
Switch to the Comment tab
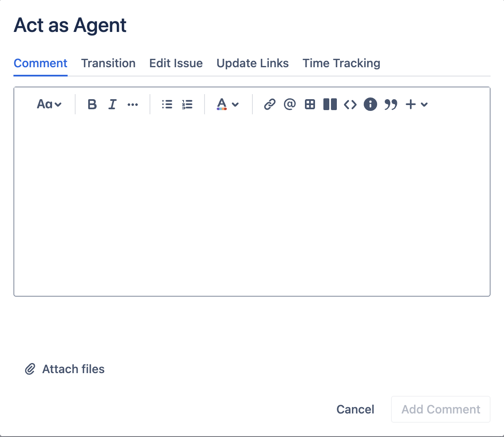(x=40, y=63)
